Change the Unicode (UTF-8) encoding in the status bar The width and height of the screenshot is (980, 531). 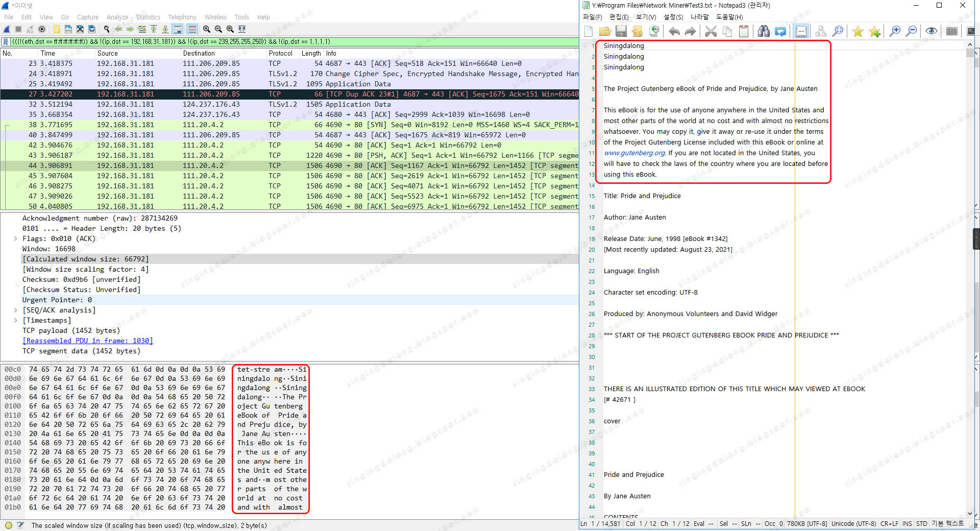(x=853, y=524)
